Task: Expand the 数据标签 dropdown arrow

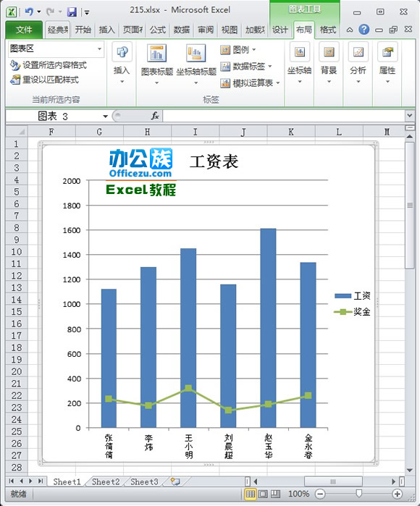Action: (270, 67)
